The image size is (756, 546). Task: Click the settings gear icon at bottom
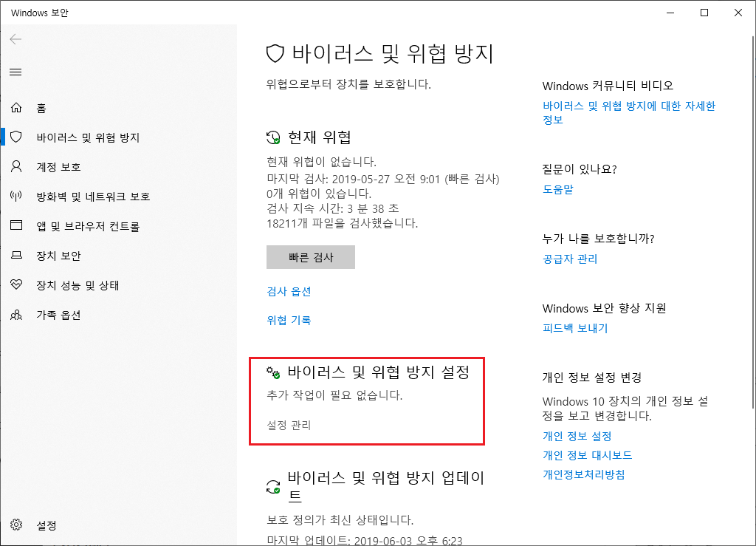tap(16, 525)
